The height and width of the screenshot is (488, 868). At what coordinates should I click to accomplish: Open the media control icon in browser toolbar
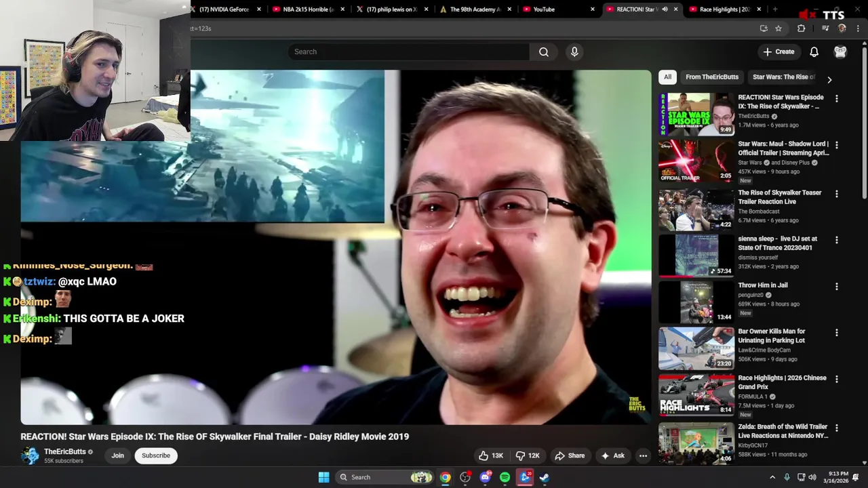tap(825, 28)
